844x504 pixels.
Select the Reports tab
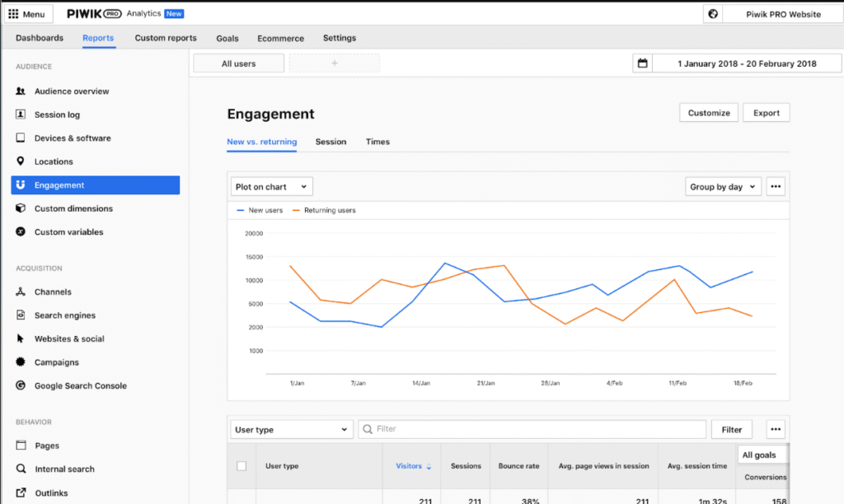[x=98, y=38]
